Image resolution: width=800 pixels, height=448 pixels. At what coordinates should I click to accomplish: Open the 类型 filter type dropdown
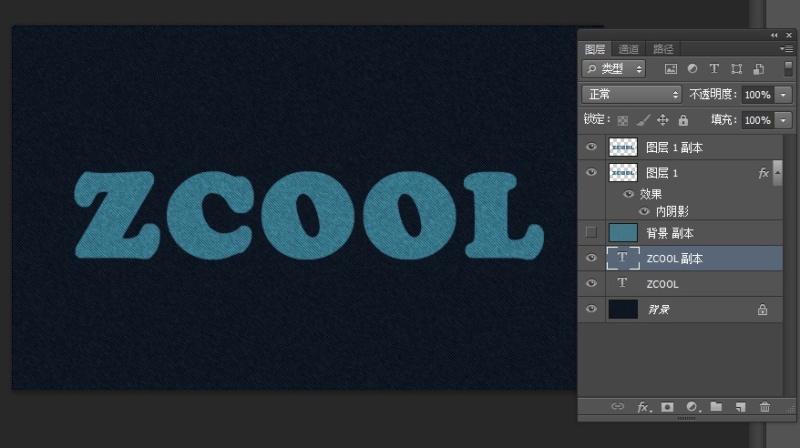[614, 69]
